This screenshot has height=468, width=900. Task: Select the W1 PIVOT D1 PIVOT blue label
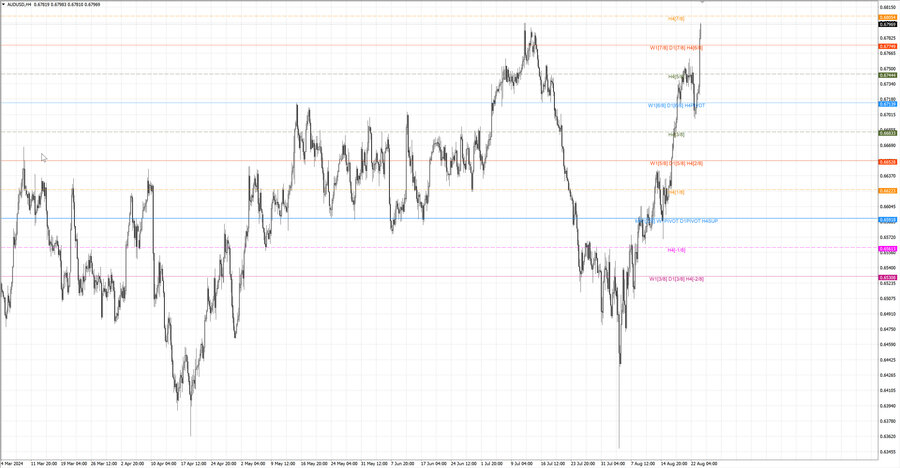[x=678, y=221]
